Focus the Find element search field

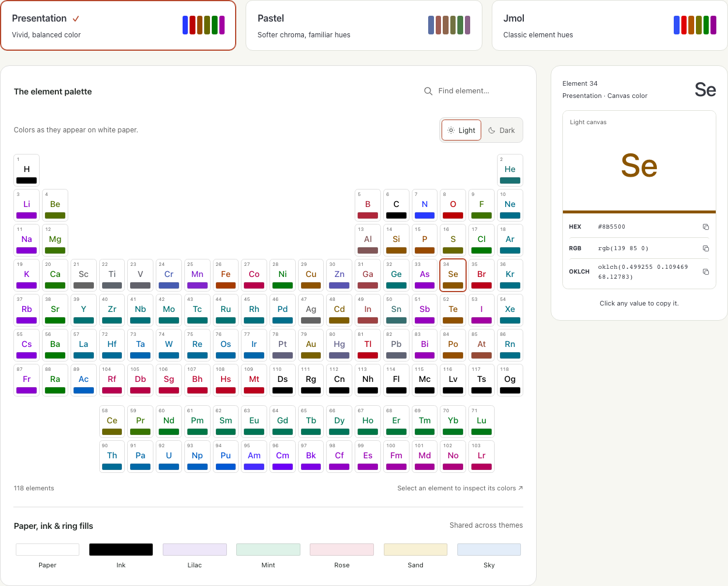(x=473, y=91)
